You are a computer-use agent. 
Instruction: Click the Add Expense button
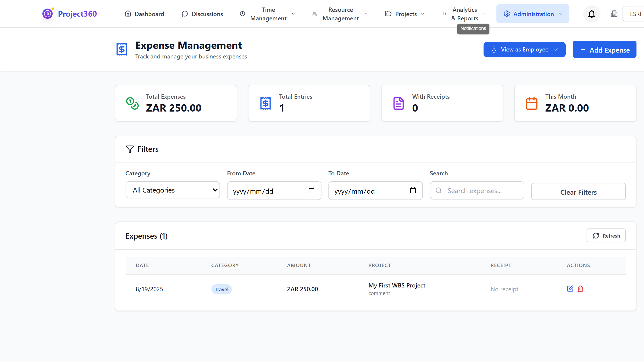(604, 50)
